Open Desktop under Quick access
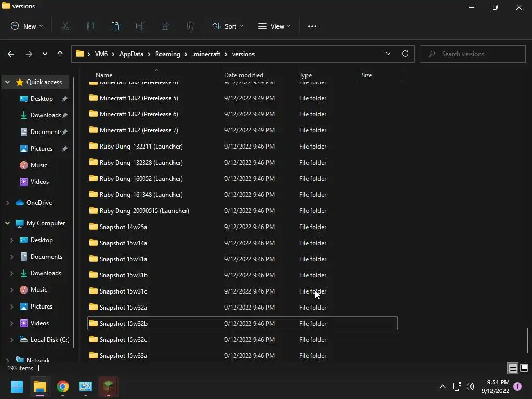 [x=42, y=98]
